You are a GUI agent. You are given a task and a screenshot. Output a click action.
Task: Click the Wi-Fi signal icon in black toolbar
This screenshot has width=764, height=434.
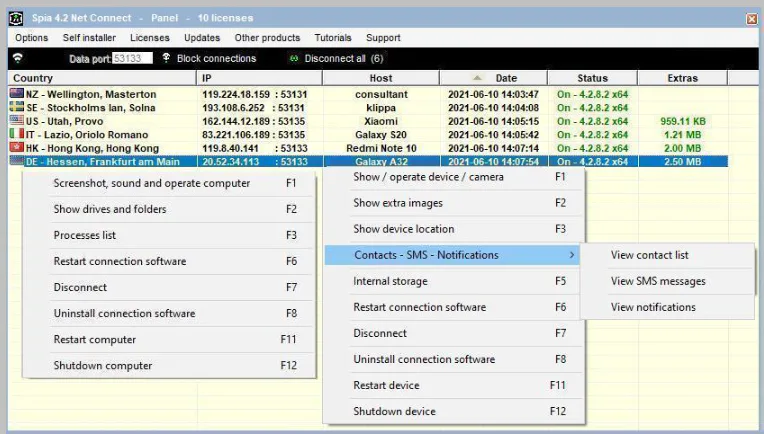pos(18,58)
